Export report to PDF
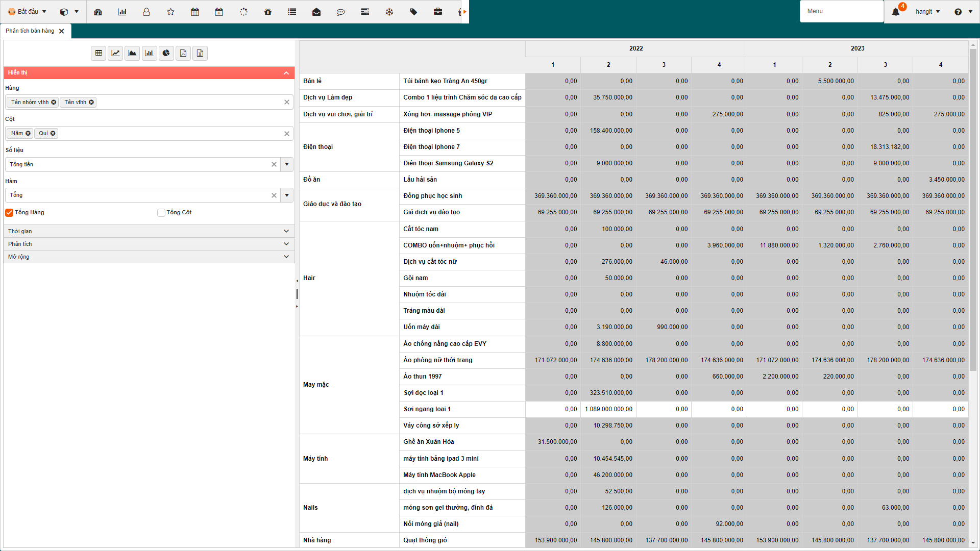Screen dimensions: 980x551 click(183, 53)
